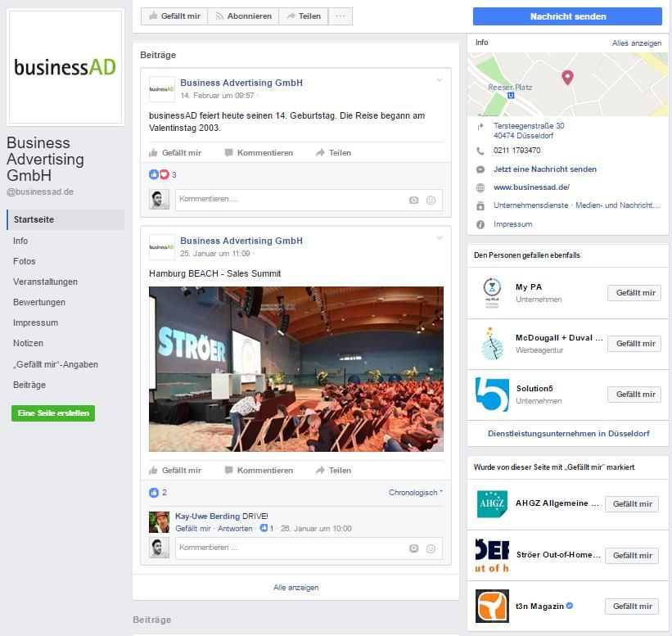Click Alle anzeigen below the posts
Screen dimensions: 672x636
(x=296, y=588)
